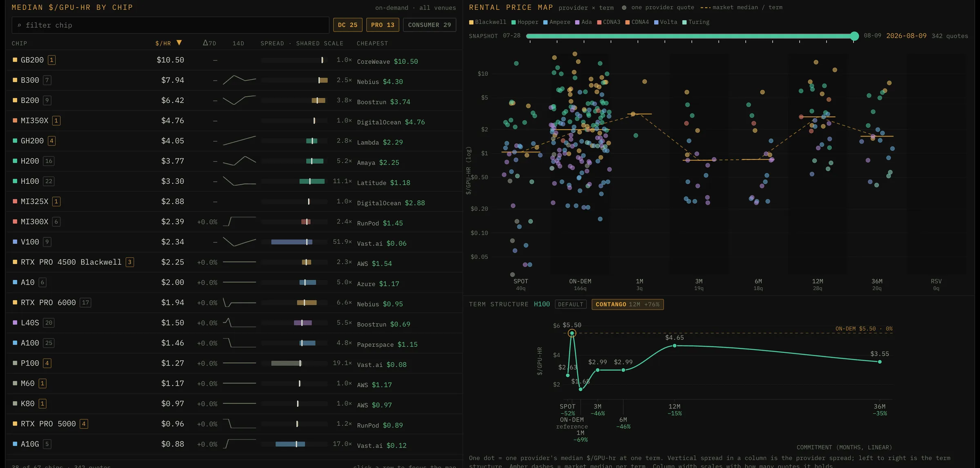This screenshot has height=468, width=980.
Task: Select the MI325X chip name
Action: 34,202
